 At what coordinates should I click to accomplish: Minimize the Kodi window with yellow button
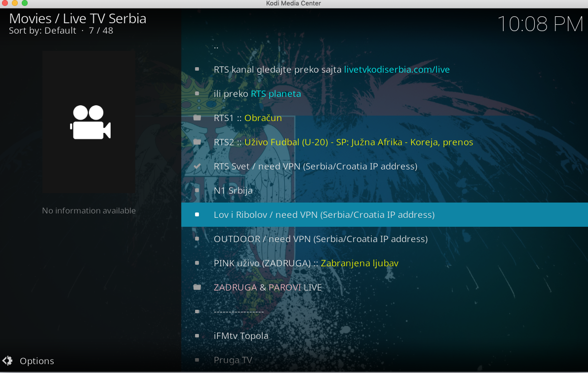coord(15,3)
